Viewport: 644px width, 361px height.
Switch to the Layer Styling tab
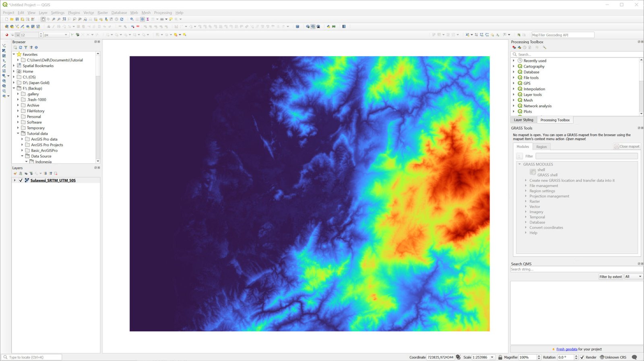[x=523, y=120]
